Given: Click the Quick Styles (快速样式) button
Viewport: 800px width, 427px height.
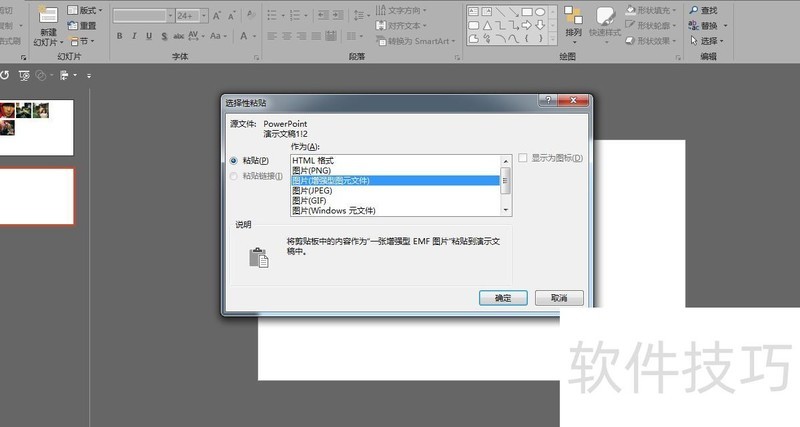Looking at the screenshot, I should (605, 22).
